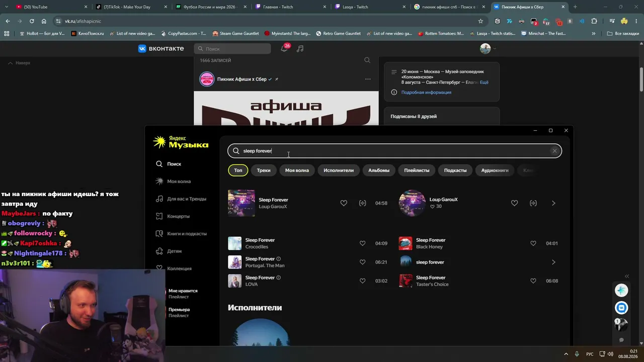Switch to the YouTube browser tab
This screenshot has width=644, height=362.
[x=52, y=7]
